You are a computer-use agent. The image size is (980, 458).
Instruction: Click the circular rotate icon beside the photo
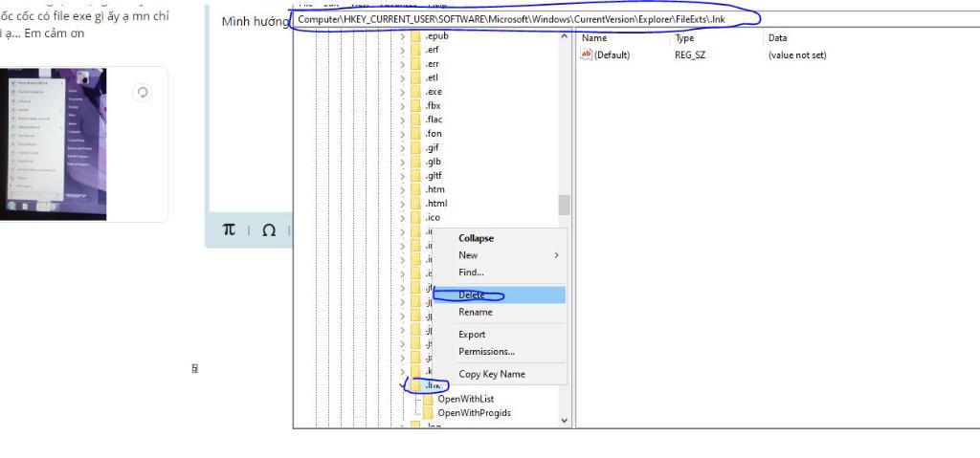coord(143,93)
